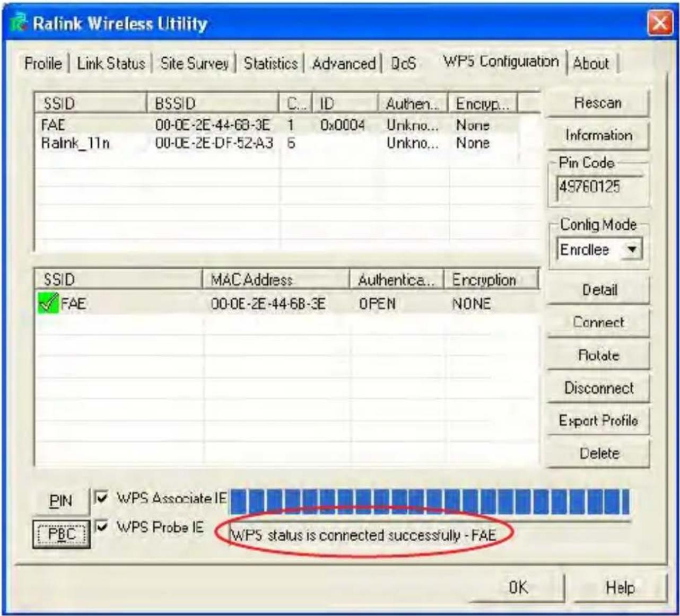Click BSSID 00-0E-2E-DF-52-A3 cell

click(214, 143)
